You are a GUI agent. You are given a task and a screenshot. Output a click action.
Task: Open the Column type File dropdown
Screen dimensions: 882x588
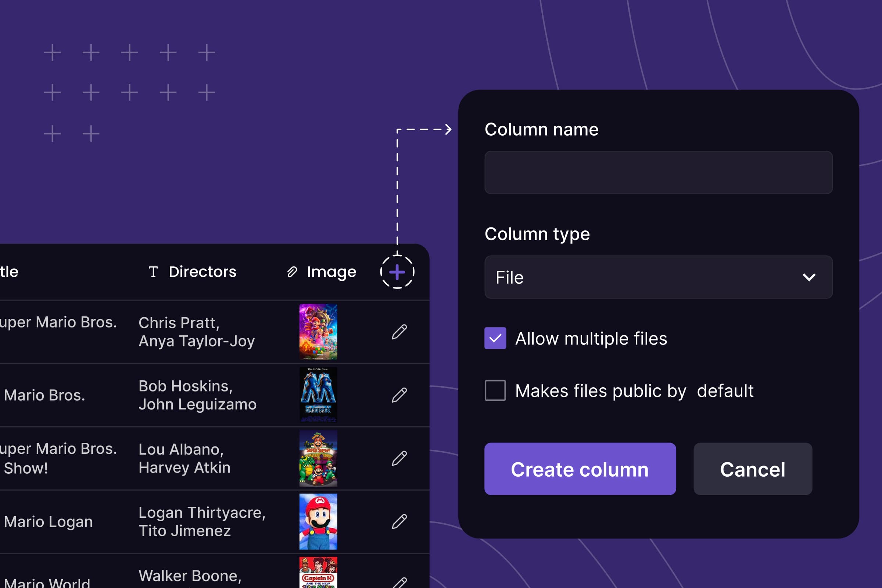(659, 277)
